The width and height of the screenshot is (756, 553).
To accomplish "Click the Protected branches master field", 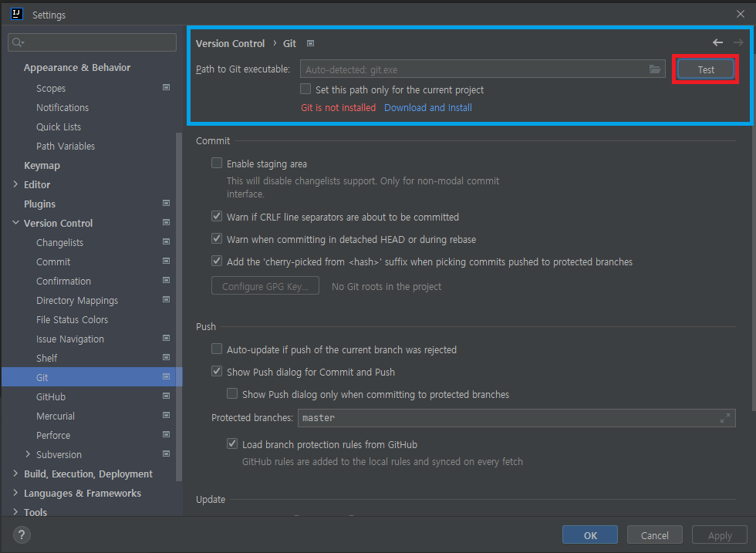I will coord(516,418).
